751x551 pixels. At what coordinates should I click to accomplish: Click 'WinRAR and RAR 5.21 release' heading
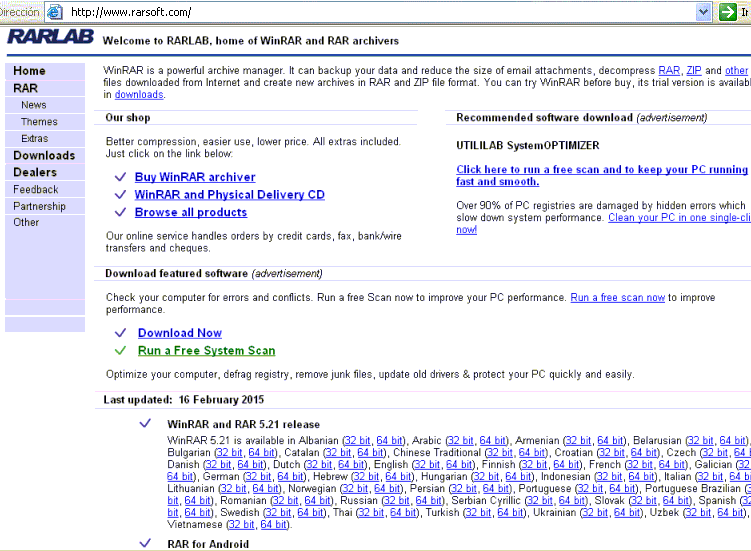[243, 424]
